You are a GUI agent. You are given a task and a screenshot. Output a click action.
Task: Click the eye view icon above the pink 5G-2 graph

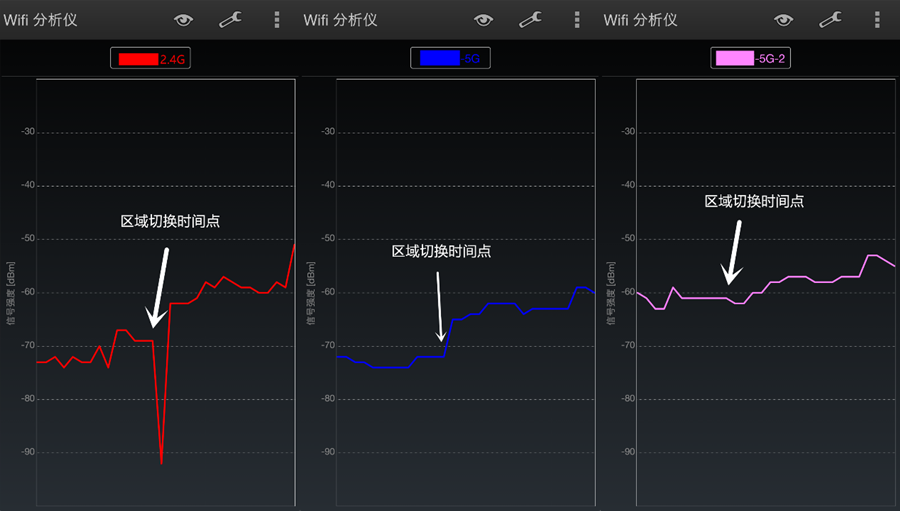click(783, 20)
